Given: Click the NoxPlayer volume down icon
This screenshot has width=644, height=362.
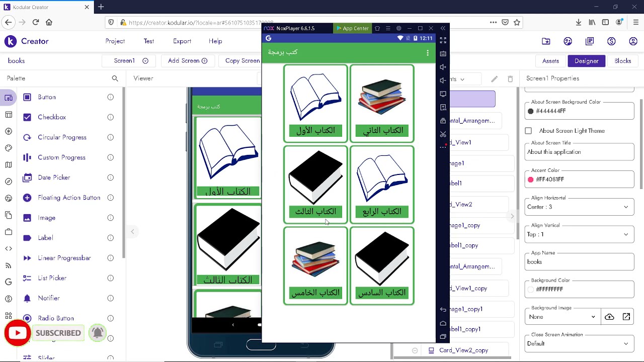Looking at the screenshot, I should pos(443,80).
